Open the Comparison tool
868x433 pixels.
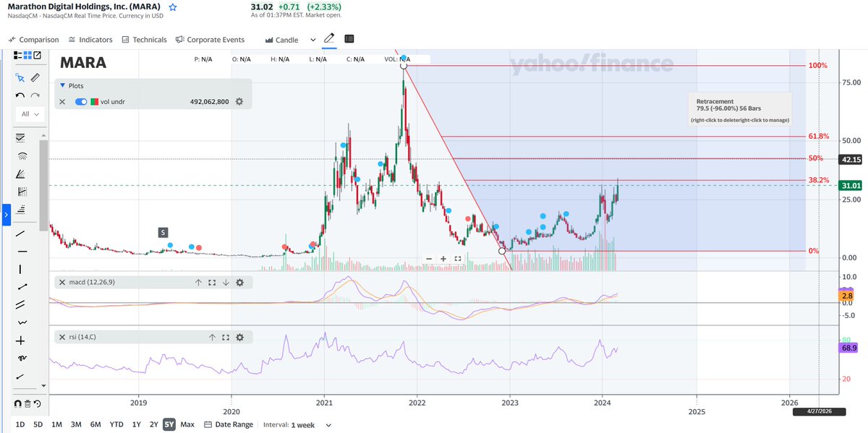(34, 40)
